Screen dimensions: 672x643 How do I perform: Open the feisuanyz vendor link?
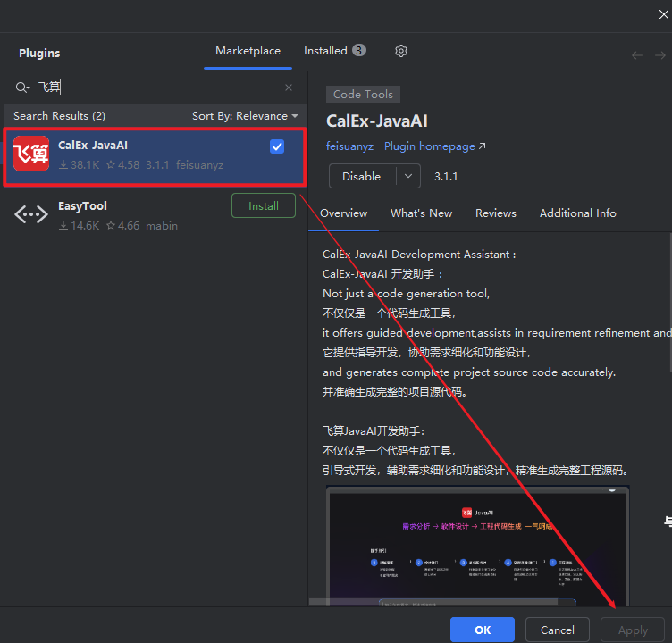(349, 146)
